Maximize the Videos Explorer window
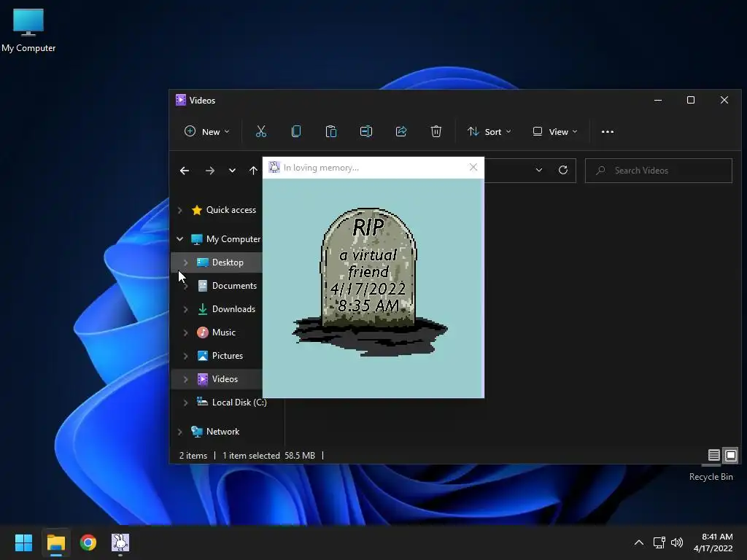This screenshot has height=560, width=747. [x=690, y=100]
